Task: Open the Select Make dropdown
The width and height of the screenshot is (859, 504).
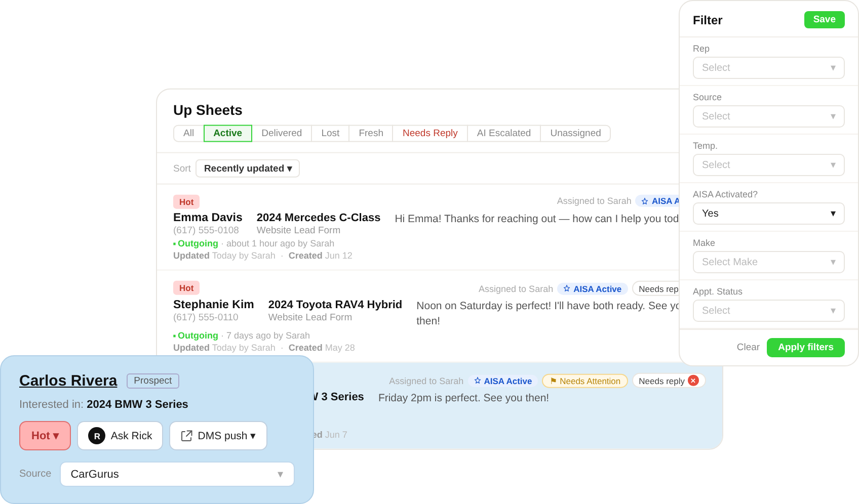Action: tap(768, 262)
